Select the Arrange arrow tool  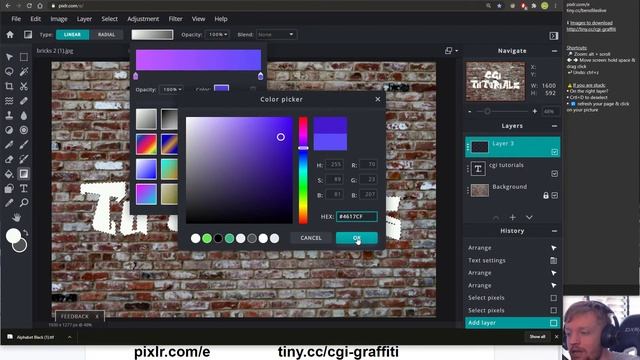(x=9, y=57)
